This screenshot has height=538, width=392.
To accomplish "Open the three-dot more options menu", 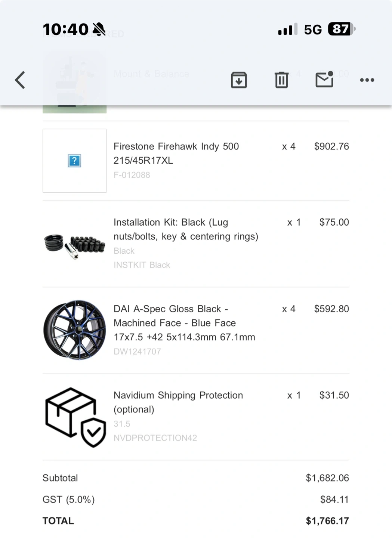I will click(367, 80).
